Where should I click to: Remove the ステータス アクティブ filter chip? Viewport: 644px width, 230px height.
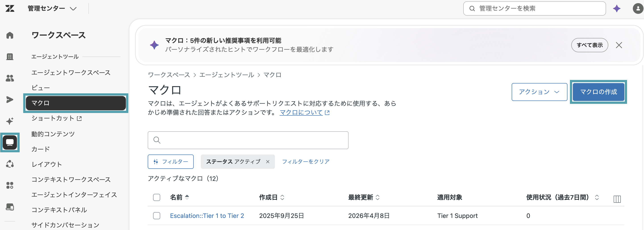point(268,162)
